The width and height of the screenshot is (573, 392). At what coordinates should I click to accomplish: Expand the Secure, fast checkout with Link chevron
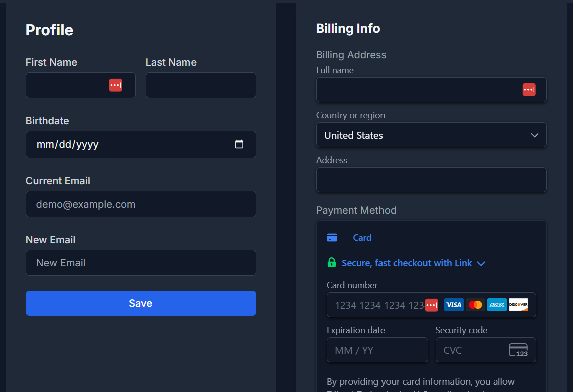pos(481,263)
